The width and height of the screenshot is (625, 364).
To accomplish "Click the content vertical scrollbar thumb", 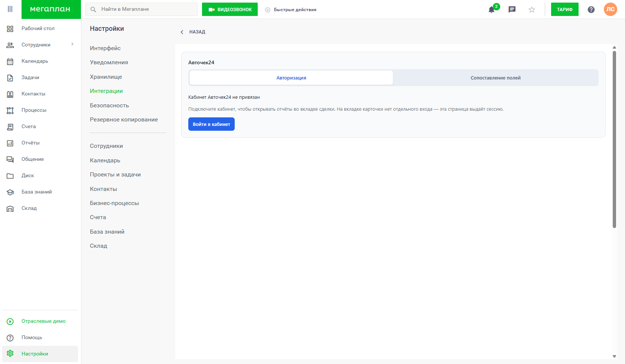I will (614, 139).
